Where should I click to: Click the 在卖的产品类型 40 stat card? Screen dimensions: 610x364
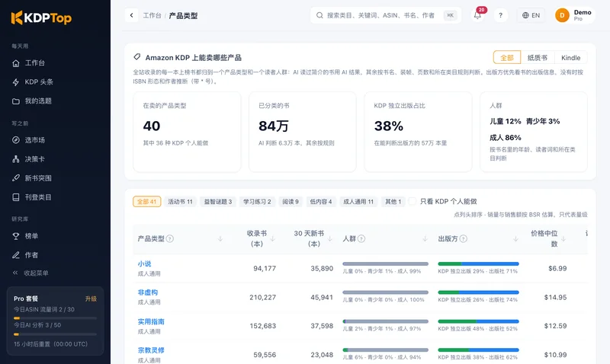tap(187, 132)
